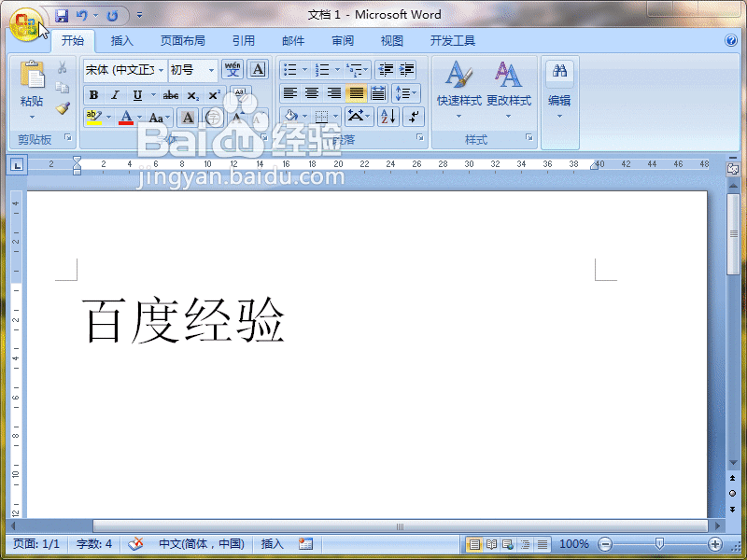This screenshot has height=560, width=747.
Task: Switch to Full Screen Reading view
Action: click(x=491, y=544)
